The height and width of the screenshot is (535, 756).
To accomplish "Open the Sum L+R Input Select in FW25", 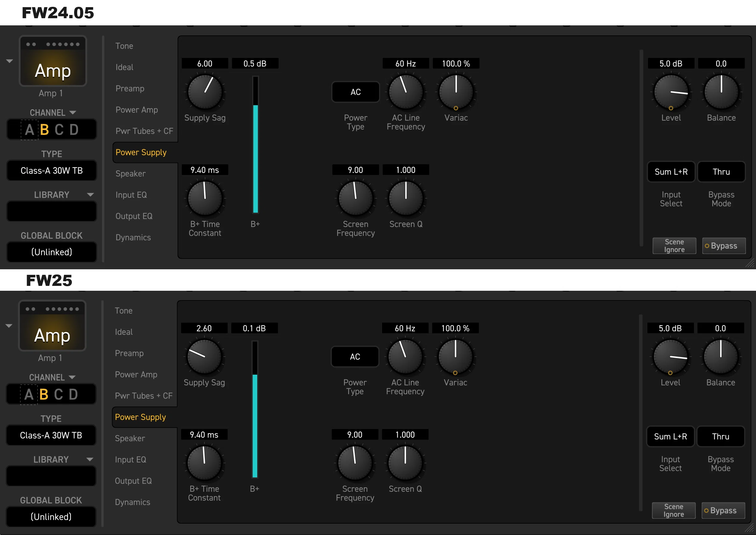I will click(x=670, y=436).
